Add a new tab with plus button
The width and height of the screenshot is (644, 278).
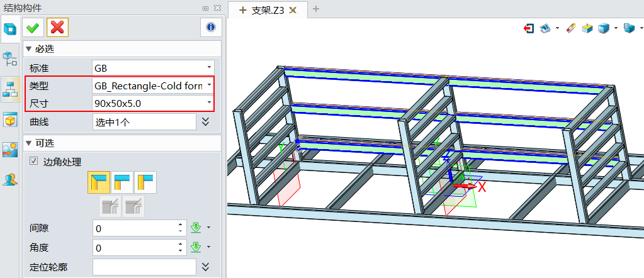click(316, 9)
